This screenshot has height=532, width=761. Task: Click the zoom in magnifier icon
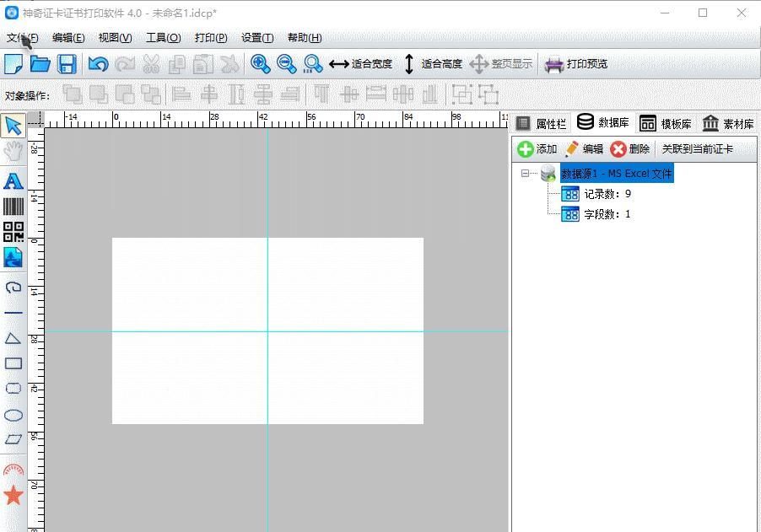(x=260, y=64)
